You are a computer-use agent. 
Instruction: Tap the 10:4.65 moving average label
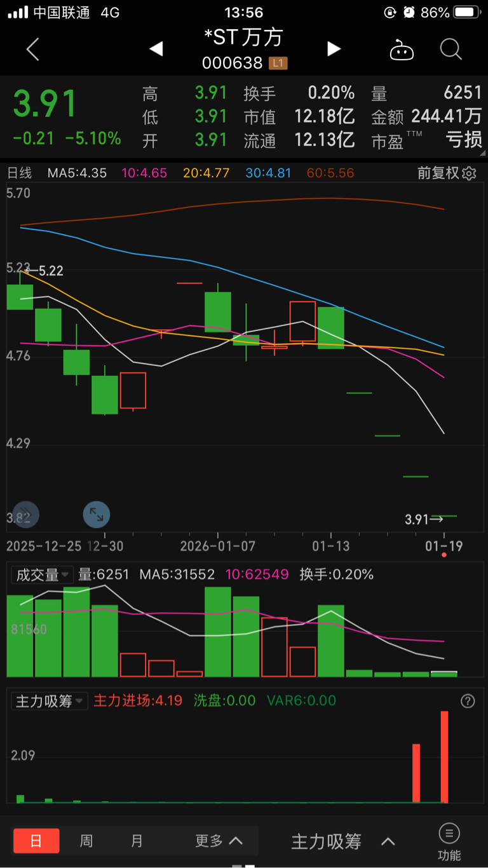(x=144, y=173)
